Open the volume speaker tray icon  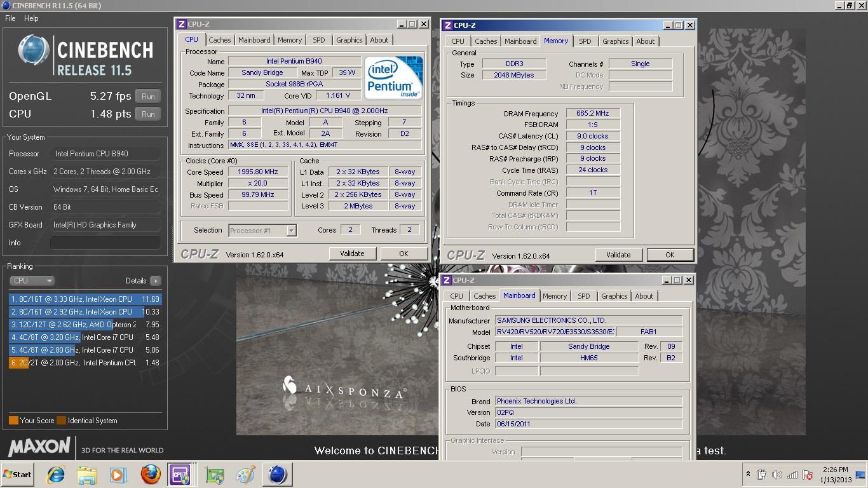[776, 475]
